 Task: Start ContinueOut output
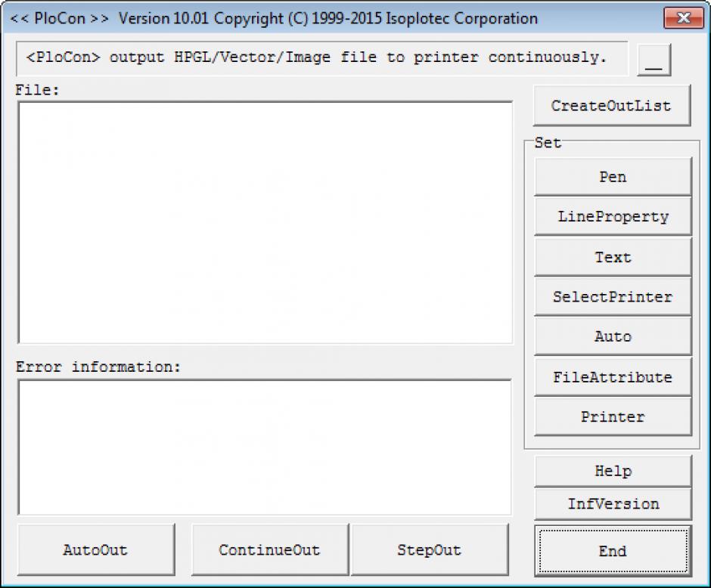tap(270, 549)
